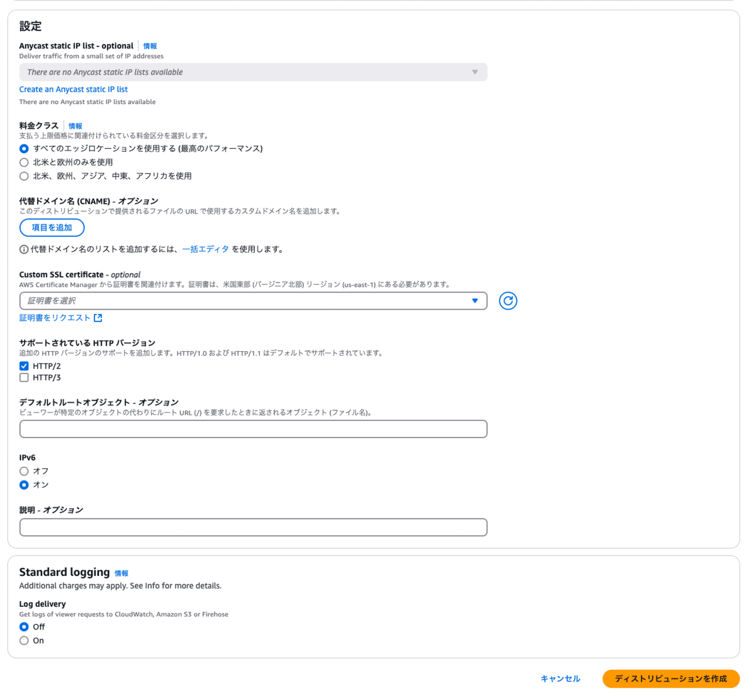744x700 pixels.
Task: Set IPv6 to オフ
Action: coord(24,471)
